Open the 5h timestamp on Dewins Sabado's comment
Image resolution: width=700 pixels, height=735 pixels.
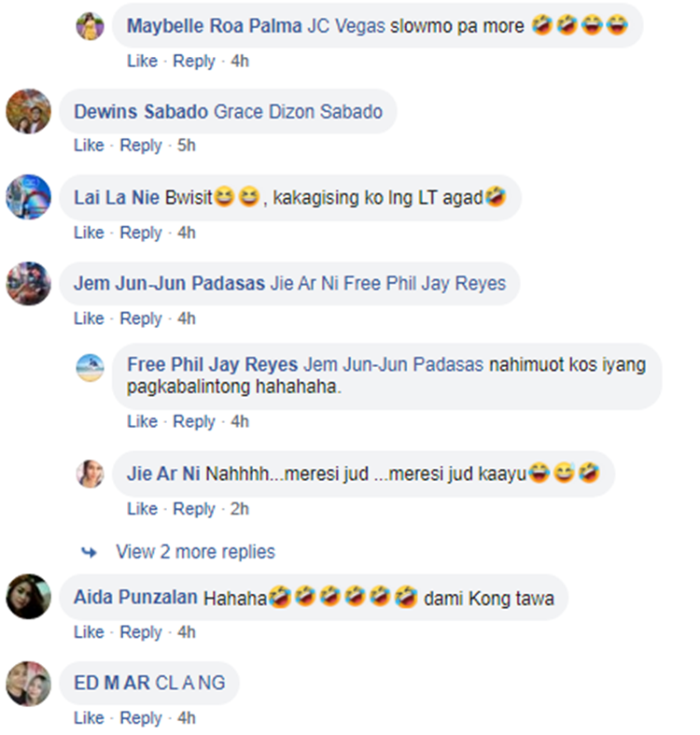coord(187,146)
